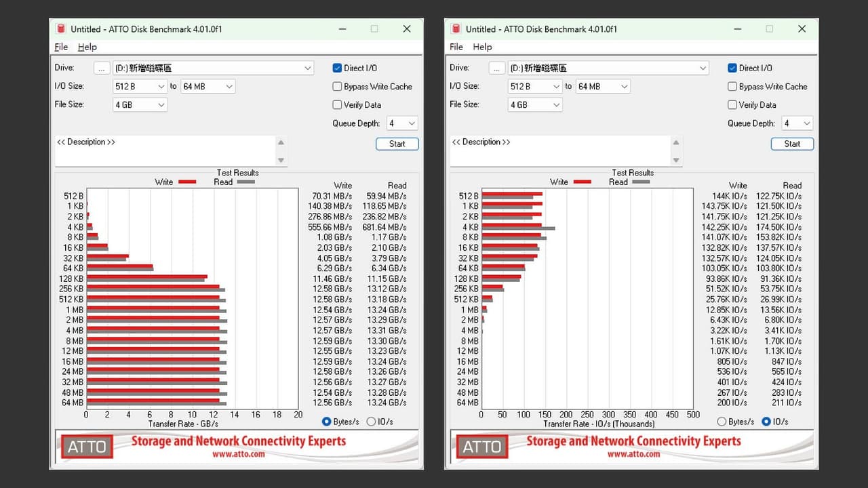Screen dimensions: 868x488
Task: Click description scroll-down arrow in right window
Action: click(x=676, y=160)
